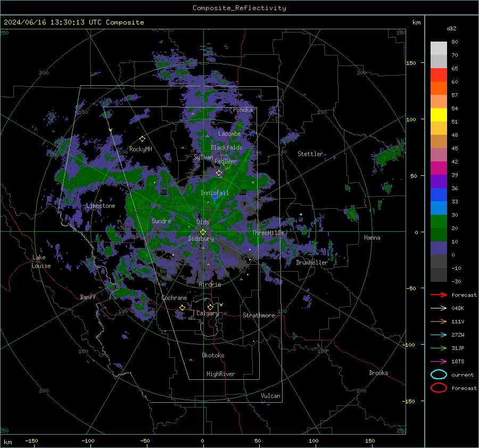Click the dBZ legend heading
This screenshot has height=448, width=479.
pos(451,28)
